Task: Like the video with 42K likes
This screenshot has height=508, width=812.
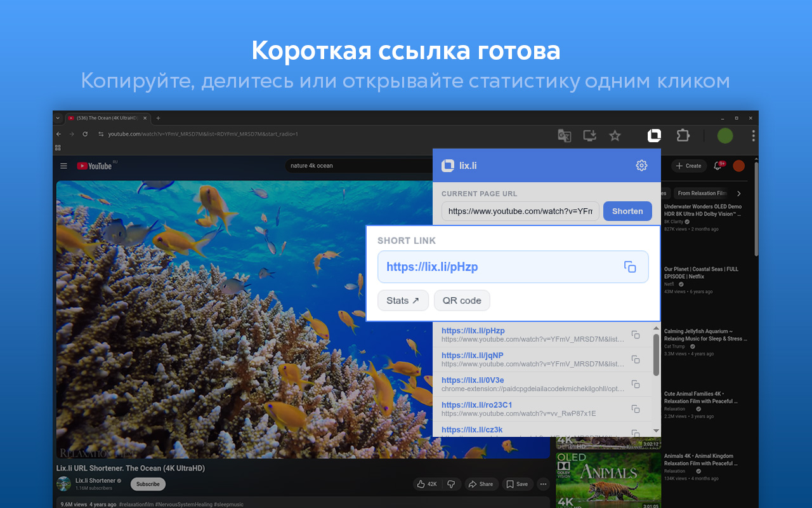Action: (428, 484)
